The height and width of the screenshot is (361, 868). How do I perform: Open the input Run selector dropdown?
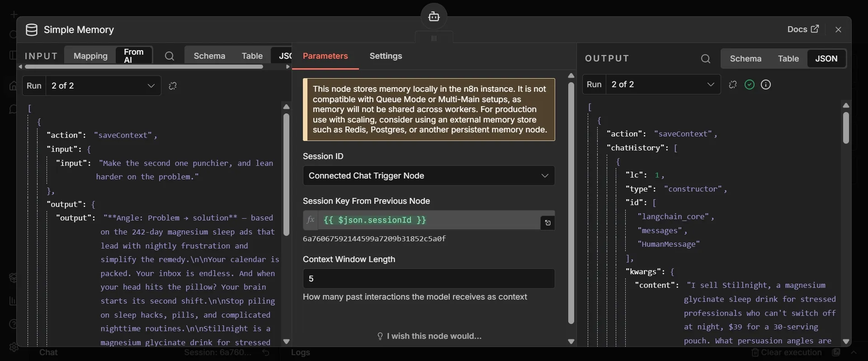coord(104,86)
